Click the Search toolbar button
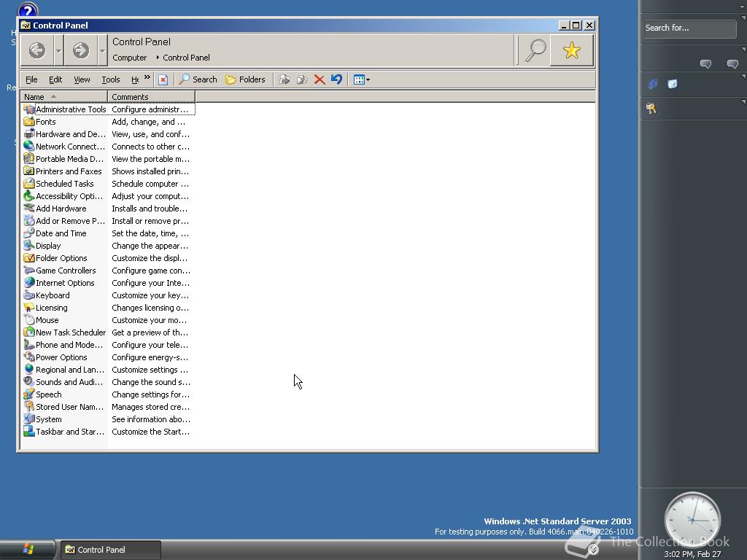Screen dimensions: 747x560 pyautogui.click(x=198, y=79)
